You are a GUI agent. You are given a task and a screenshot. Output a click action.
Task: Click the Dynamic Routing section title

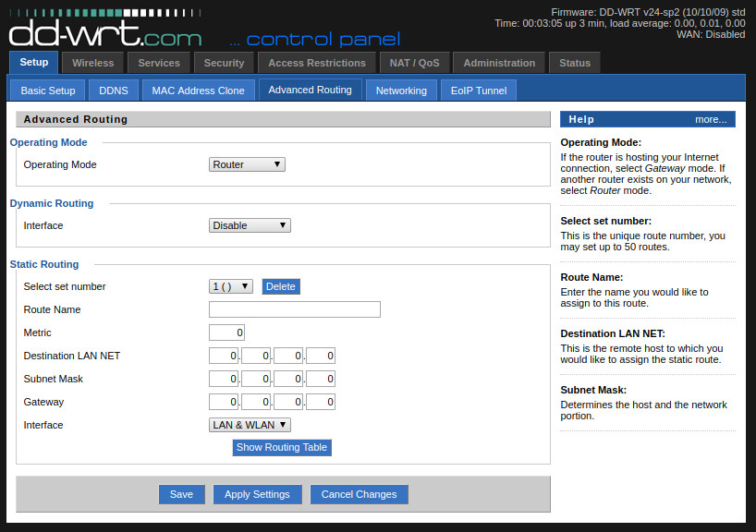[52, 203]
